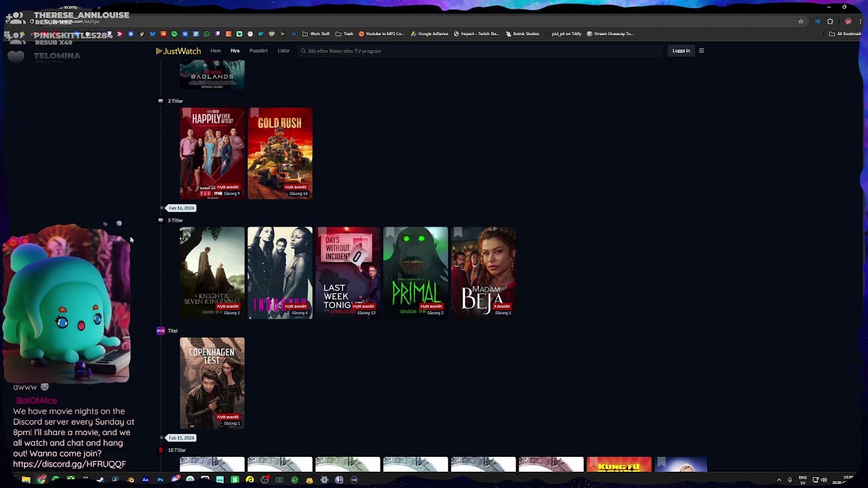The height and width of the screenshot is (488, 868).
Task: Open the Primal show poster
Action: point(416,272)
